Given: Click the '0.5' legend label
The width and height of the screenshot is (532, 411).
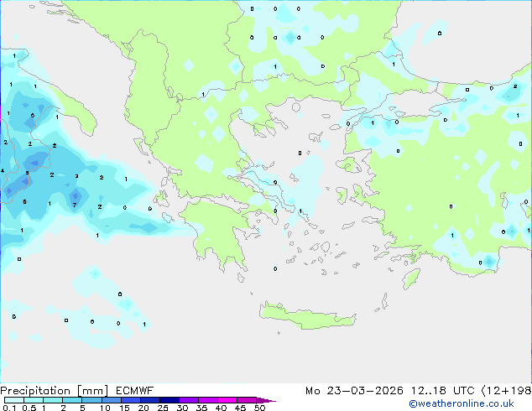Looking at the screenshot, I should pyautogui.click(x=29, y=408).
